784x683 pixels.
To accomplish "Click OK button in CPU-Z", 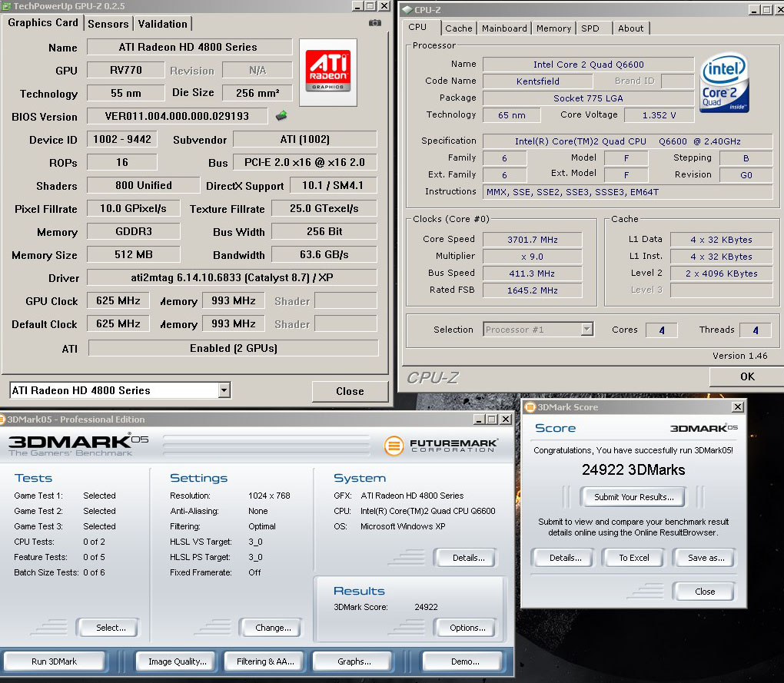I will pos(747,376).
